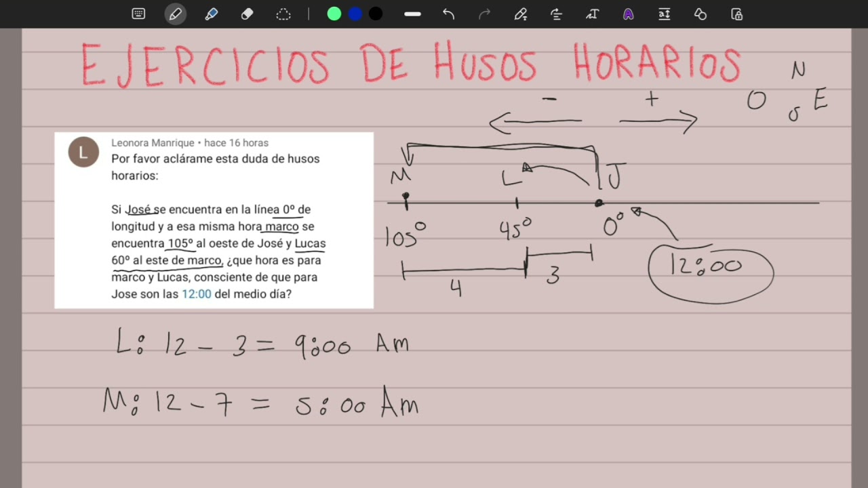Toggle the canvas lock icon
Image resolution: width=868 pixels, height=488 pixels.
[737, 14]
